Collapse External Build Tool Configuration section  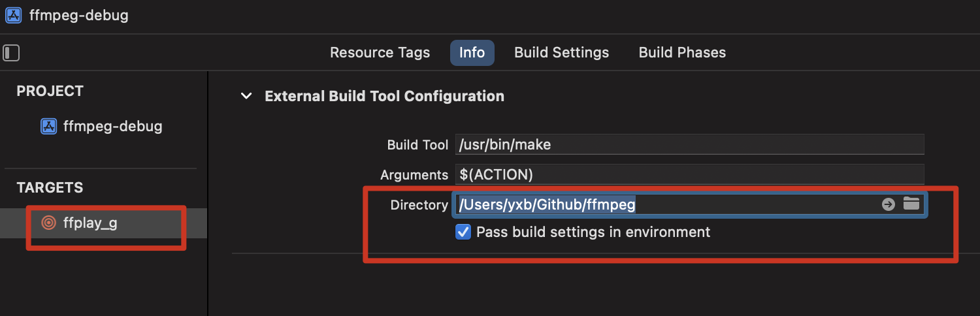click(x=246, y=96)
